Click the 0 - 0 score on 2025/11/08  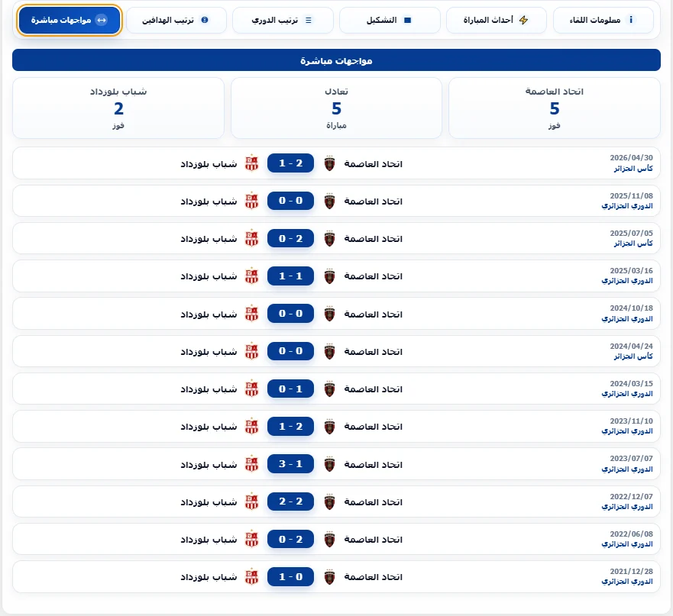click(290, 200)
